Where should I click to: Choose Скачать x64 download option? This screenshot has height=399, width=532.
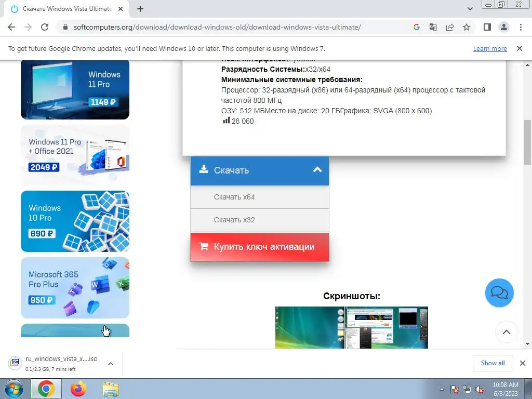260,197
